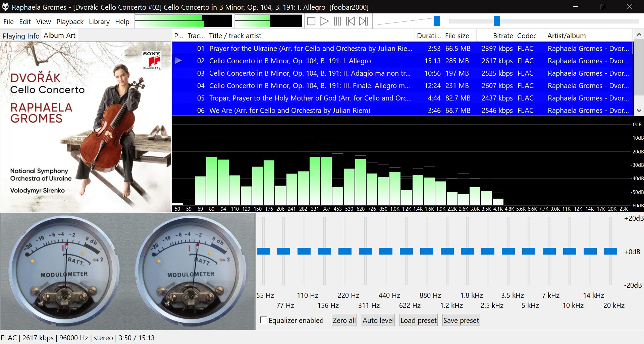Sort playlist by Bitrate column header

click(x=496, y=36)
